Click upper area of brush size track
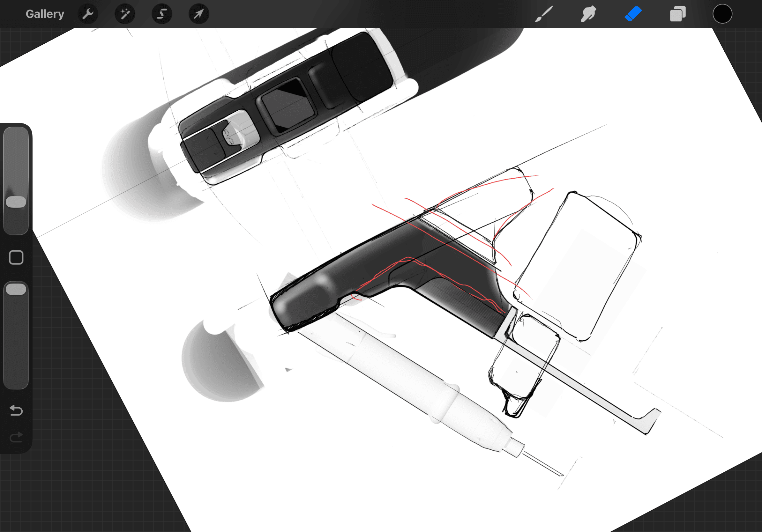Image resolution: width=762 pixels, height=532 pixels. tap(16, 149)
